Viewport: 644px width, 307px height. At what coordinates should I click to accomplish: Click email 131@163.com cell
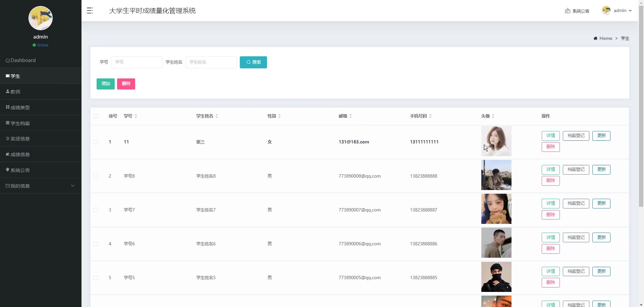click(354, 142)
